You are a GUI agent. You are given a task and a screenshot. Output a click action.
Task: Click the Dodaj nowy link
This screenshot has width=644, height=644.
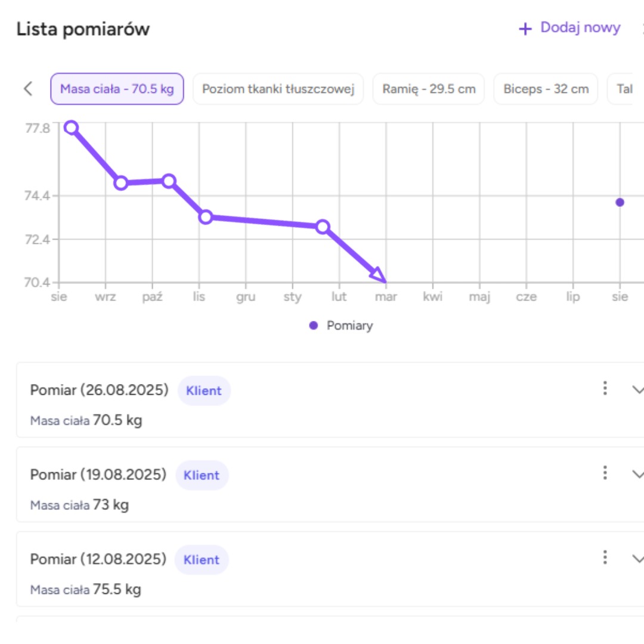pos(580,28)
